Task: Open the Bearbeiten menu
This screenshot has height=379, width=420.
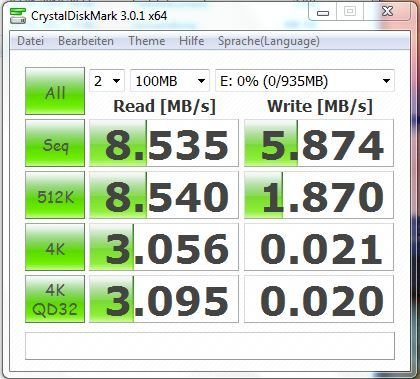Action: click(x=86, y=41)
